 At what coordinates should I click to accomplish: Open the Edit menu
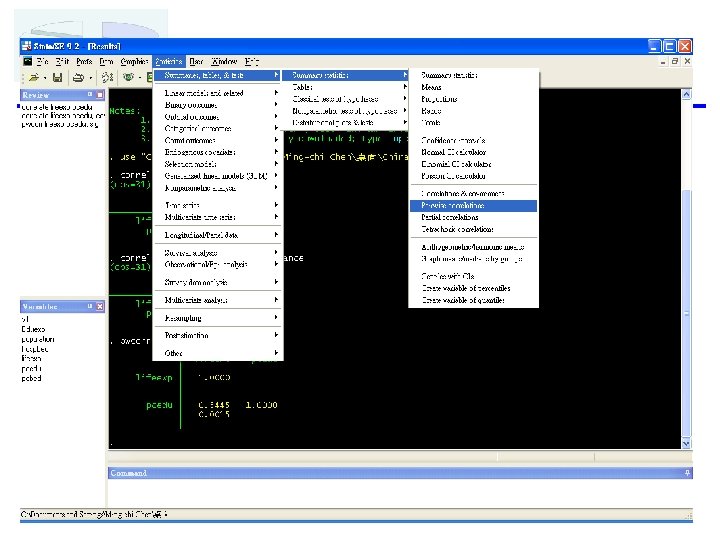(x=62, y=61)
